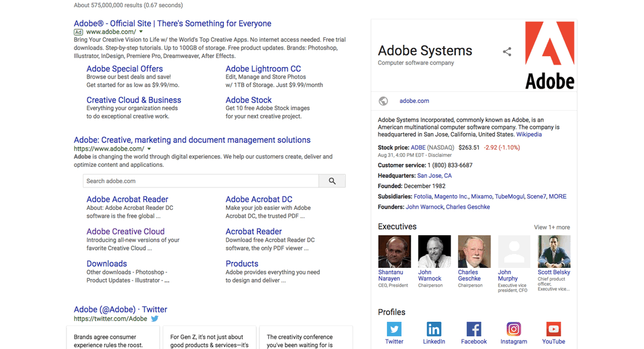Expand the dropdown arrow after www.adobe.com/ ad URL
The image size is (644, 349).
tap(141, 31)
